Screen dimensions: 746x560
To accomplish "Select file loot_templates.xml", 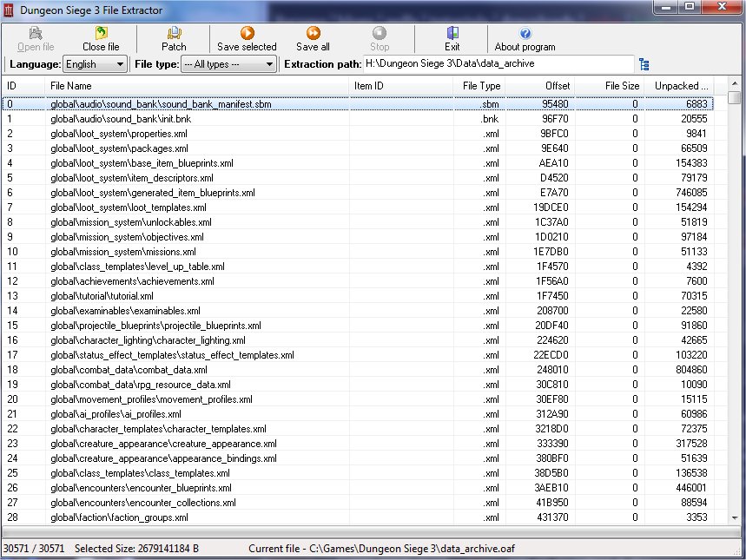I will tap(358, 208).
